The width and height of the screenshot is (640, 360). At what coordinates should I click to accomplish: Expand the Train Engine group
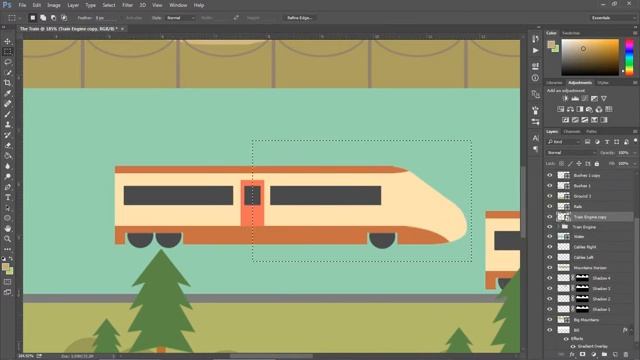click(x=558, y=227)
